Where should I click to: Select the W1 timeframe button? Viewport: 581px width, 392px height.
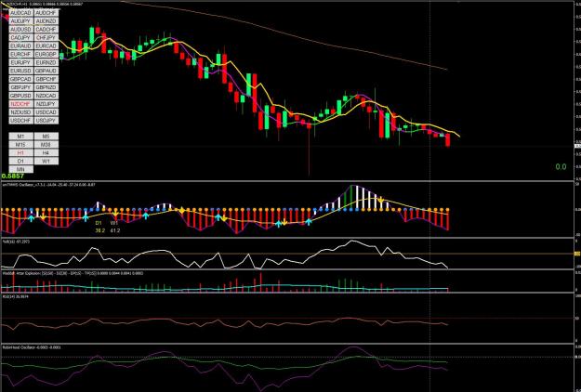(46, 161)
